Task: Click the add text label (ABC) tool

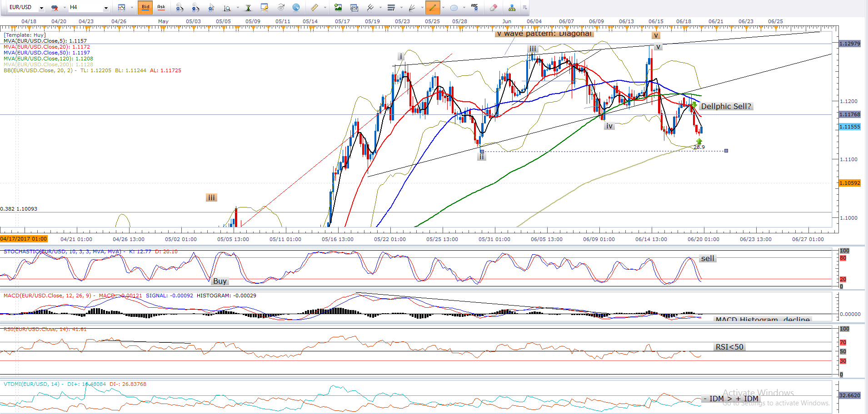Action: [x=474, y=7]
